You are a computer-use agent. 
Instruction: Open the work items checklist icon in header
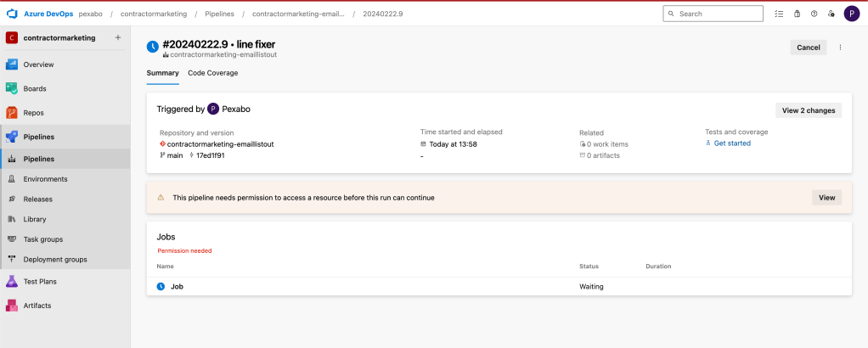tap(780, 14)
